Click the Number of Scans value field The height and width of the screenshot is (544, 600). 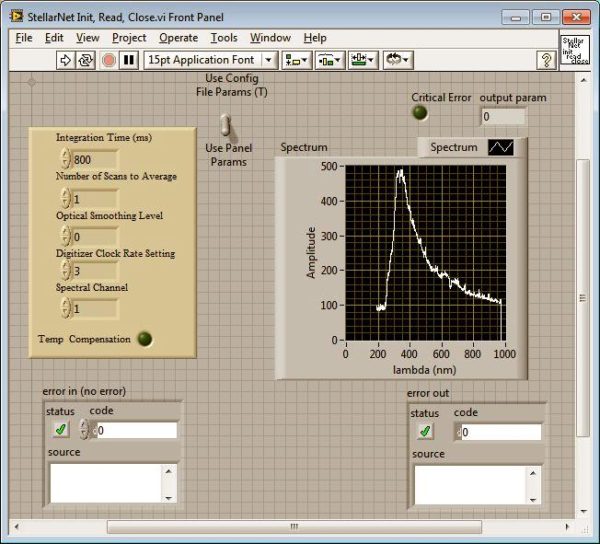click(x=95, y=199)
